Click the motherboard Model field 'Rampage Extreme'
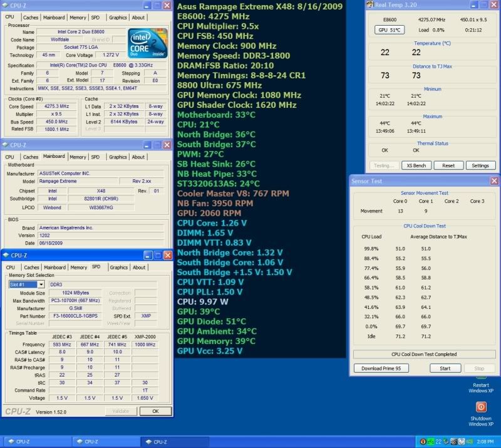501x448 pixels. pos(78,181)
